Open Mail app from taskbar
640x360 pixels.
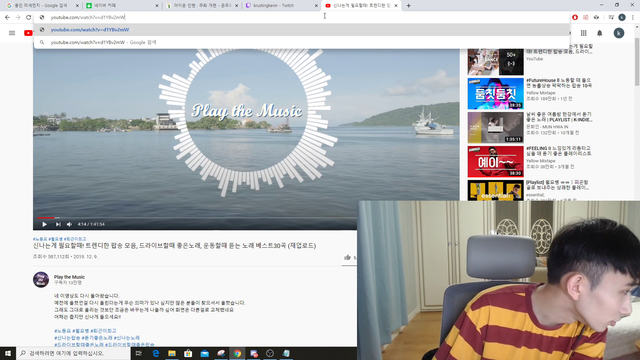click(x=204, y=353)
